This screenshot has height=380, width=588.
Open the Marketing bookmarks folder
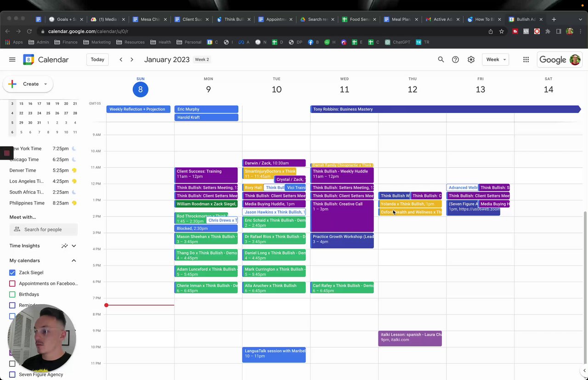pyautogui.click(x=97, y=42)
